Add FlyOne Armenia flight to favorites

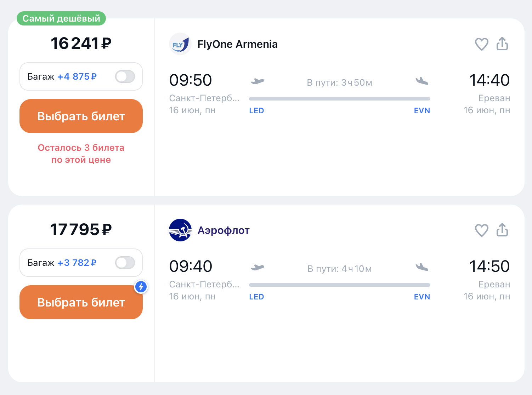pos(481,44)
